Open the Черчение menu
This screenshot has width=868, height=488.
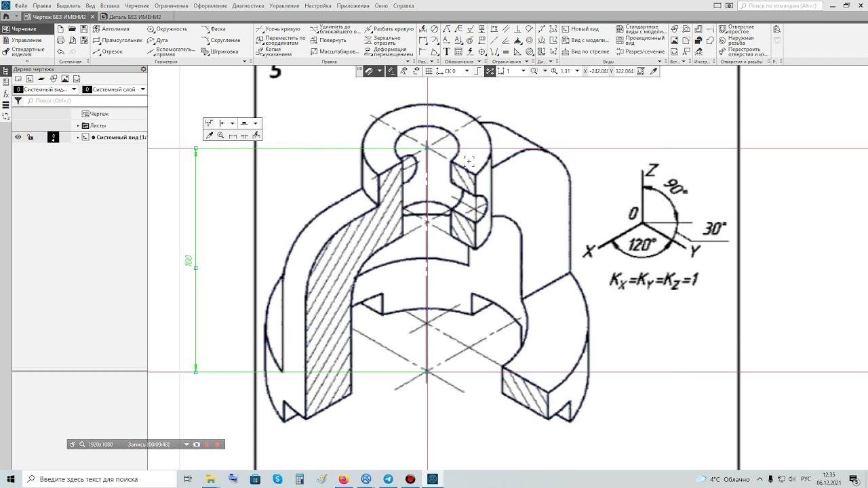click(136, 5)
